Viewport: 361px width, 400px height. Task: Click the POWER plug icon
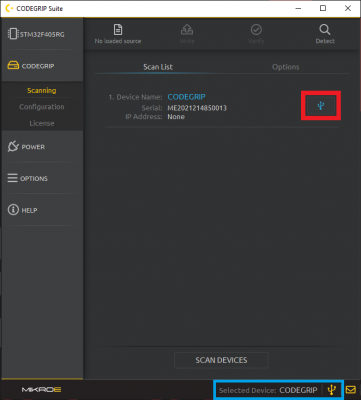(13, 146)
